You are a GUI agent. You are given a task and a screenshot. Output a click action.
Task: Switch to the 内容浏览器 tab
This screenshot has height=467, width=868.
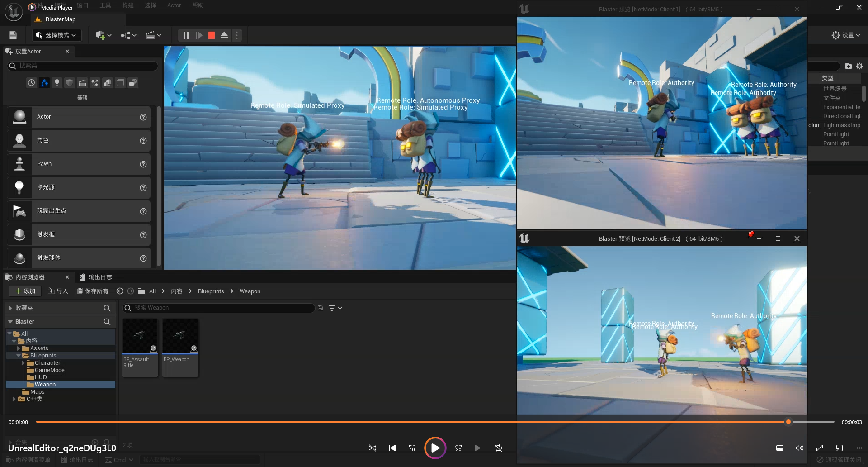point(30,277)
